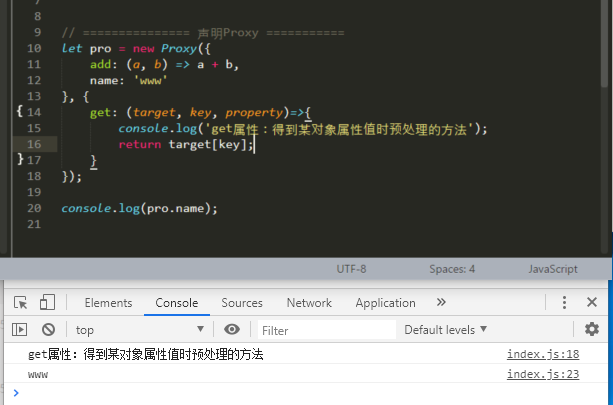Viewport: 613px width, 405px height.
Task: Show more DevTools tabs chevron
Action: click(x=441, y=302)
